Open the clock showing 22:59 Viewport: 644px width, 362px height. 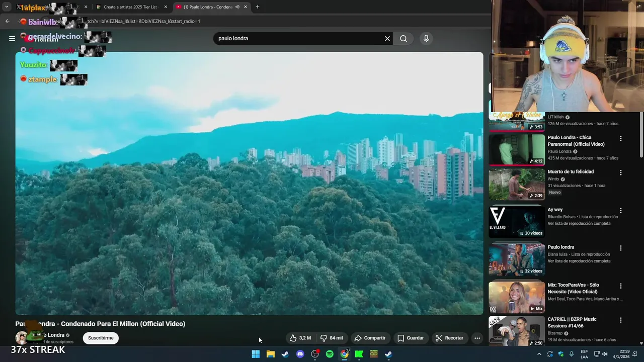click(620, 354)
